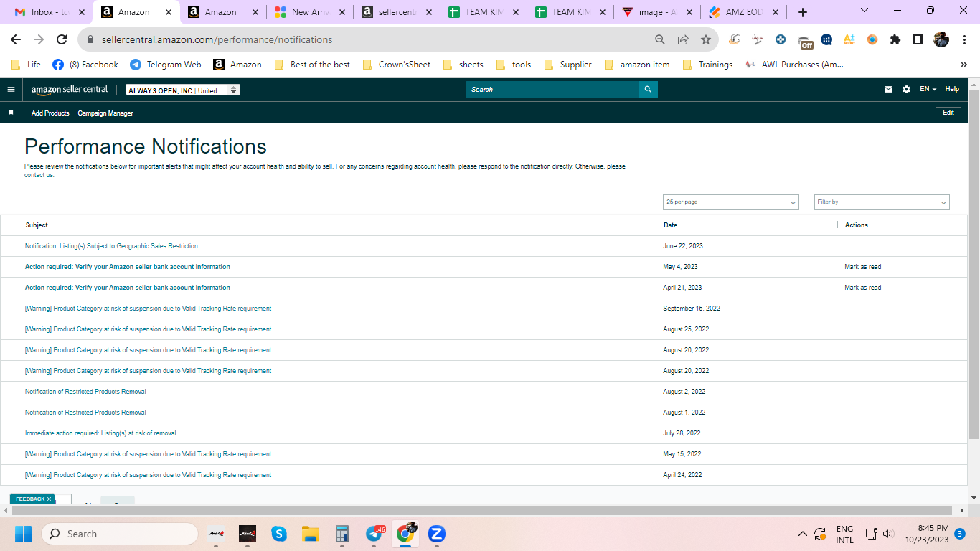Click the zoom magnifier icon in address bar
The width and height of the screenshot is (980, 551).
660,39
